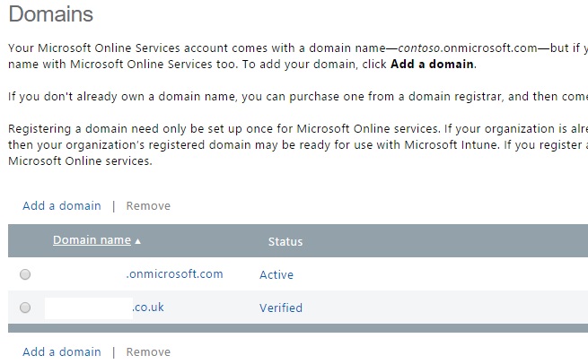Click Add a domain link above the table

pos(62,205)
